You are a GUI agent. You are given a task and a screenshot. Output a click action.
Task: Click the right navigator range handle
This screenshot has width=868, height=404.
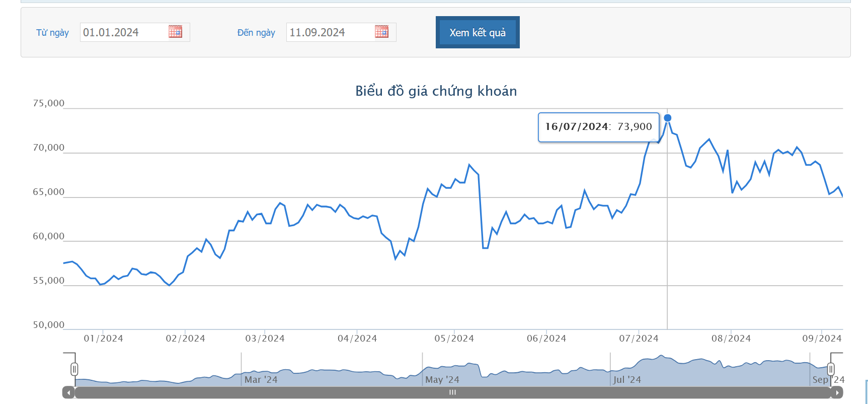(831, 369)
